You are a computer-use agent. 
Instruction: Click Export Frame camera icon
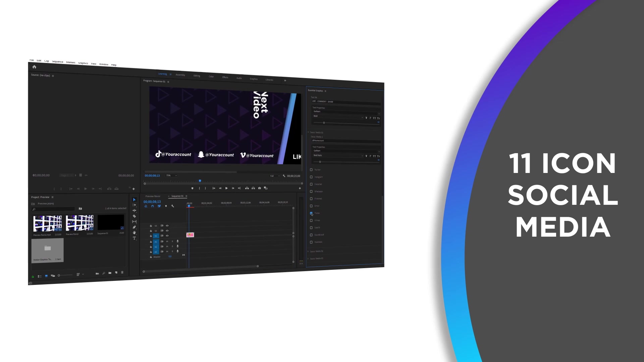259,188
